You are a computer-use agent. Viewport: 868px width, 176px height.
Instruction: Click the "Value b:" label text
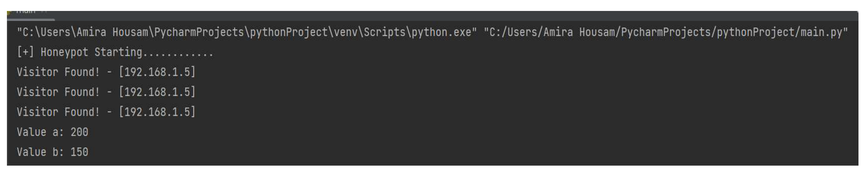pyautogui.click(x=40, y=152)
